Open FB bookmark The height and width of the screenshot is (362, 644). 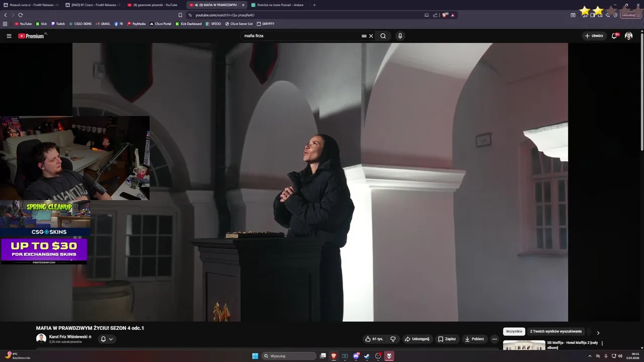click(119, 24)
